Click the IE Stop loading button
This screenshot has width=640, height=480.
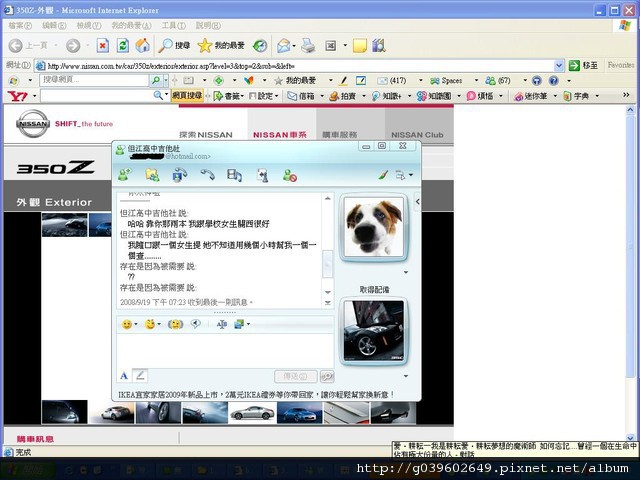(102, 45)
